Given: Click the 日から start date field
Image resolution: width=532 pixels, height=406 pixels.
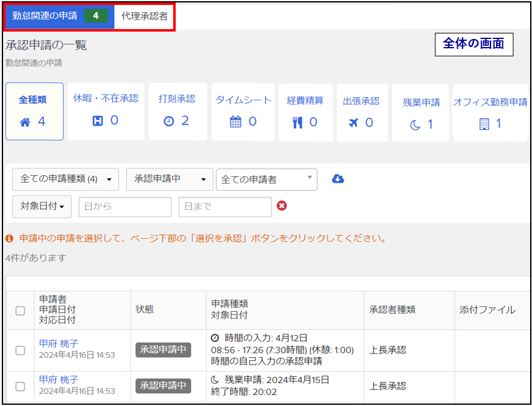Looking at the screenshot, I should [x=125, y=207].
